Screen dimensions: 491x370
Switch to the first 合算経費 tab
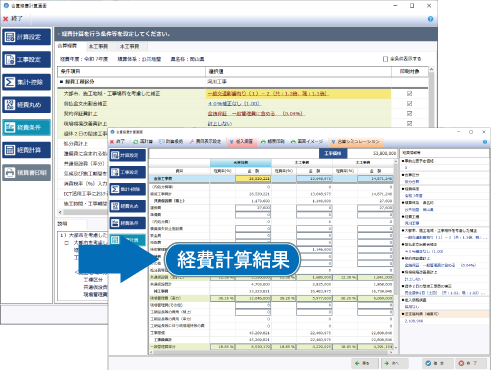pos(67,46)
